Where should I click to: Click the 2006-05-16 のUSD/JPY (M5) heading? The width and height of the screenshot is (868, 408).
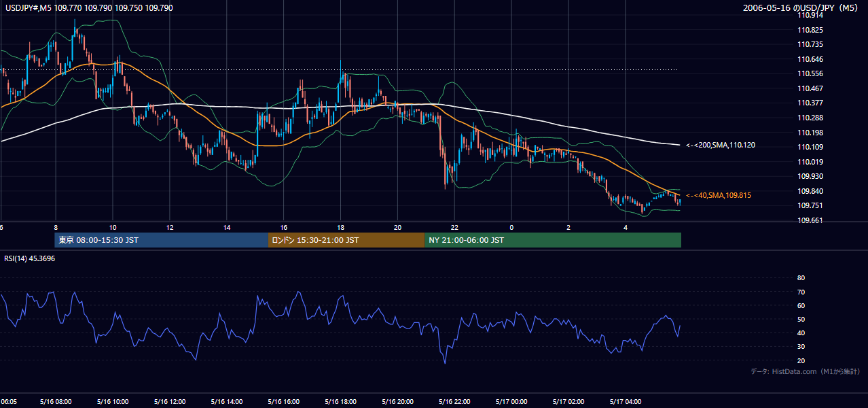(x=801, y=8)
